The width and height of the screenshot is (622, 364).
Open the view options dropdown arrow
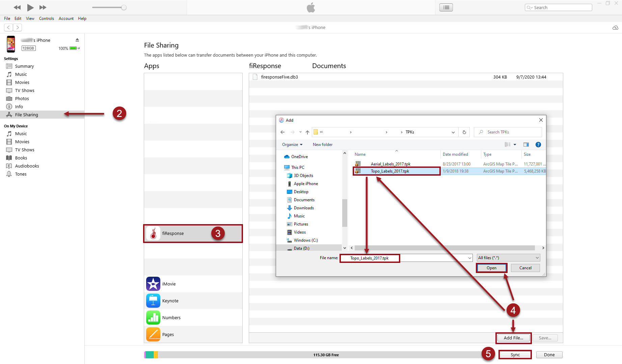pyautogui.click(x=515, y=145)
